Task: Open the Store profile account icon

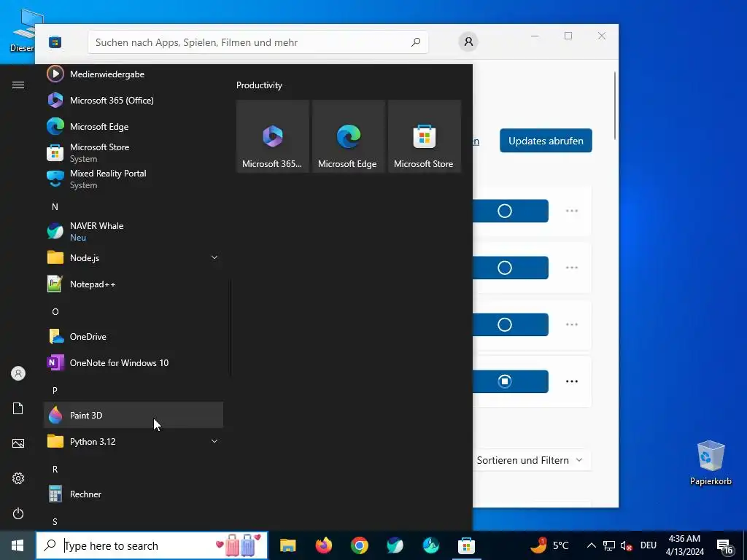Action: tap(468, 42)
